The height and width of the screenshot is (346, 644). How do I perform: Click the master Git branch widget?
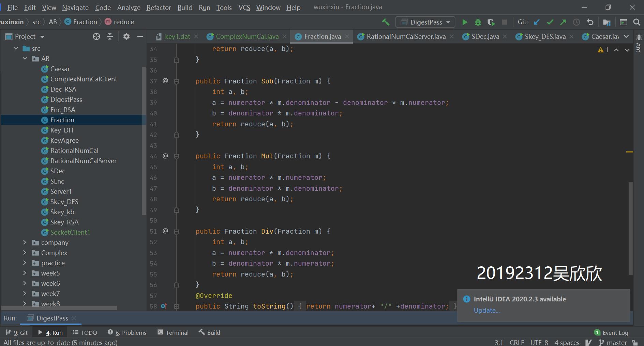click(x=613, y=342)
